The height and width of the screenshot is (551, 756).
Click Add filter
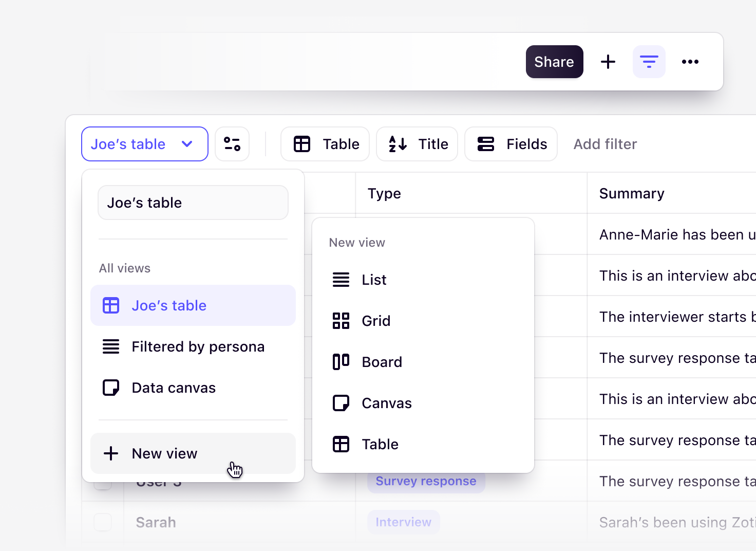coord(605,144)
